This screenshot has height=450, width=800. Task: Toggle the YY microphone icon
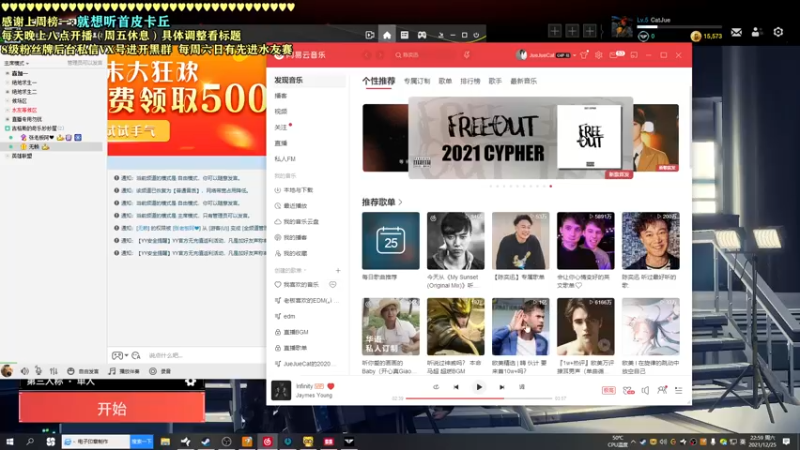pyautogui.click(x=38, y=371)
